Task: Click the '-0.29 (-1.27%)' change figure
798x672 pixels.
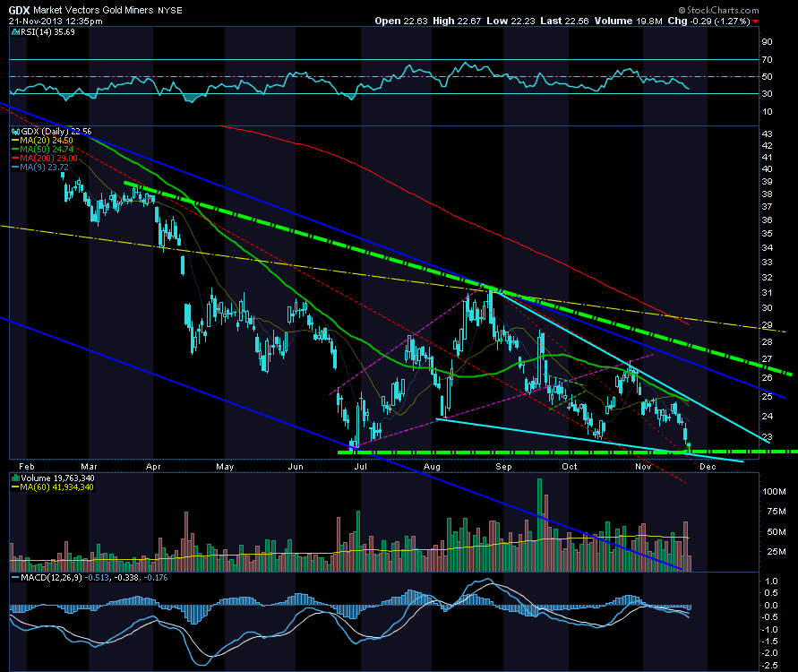Action: 719,21
